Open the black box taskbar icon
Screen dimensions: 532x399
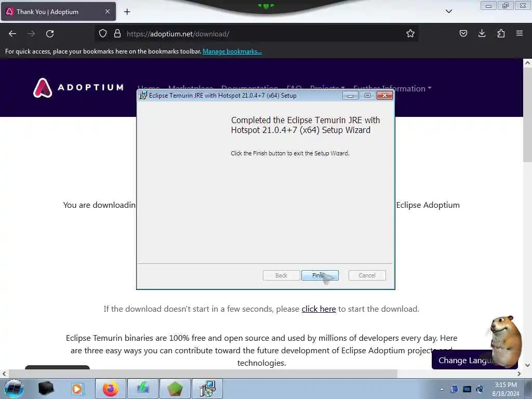pos(46,389)
